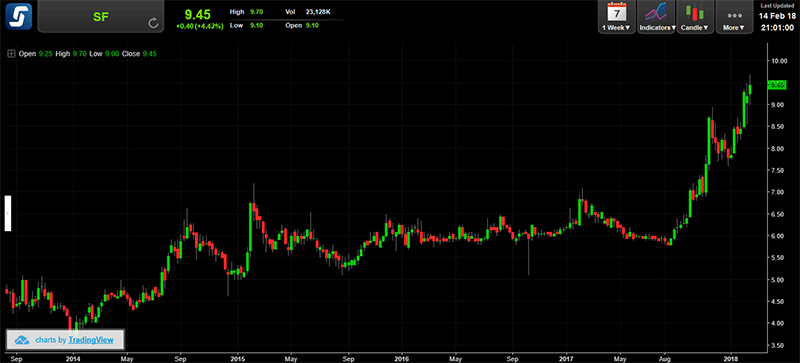Click the 9.45 current price label on axis
This screenshot has width=800, height=363.
[778, 85]
